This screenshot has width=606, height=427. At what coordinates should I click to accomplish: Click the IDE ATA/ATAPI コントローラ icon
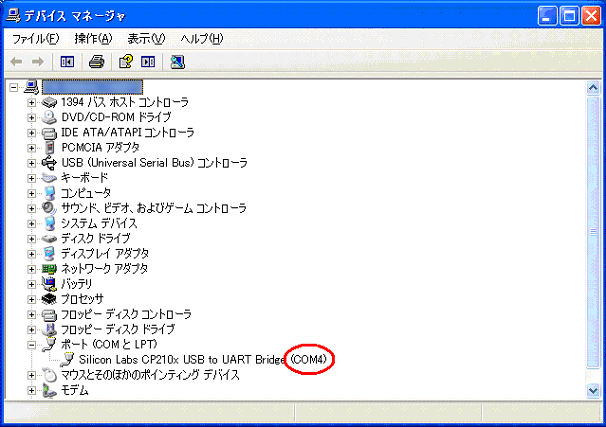coord(49,133)
